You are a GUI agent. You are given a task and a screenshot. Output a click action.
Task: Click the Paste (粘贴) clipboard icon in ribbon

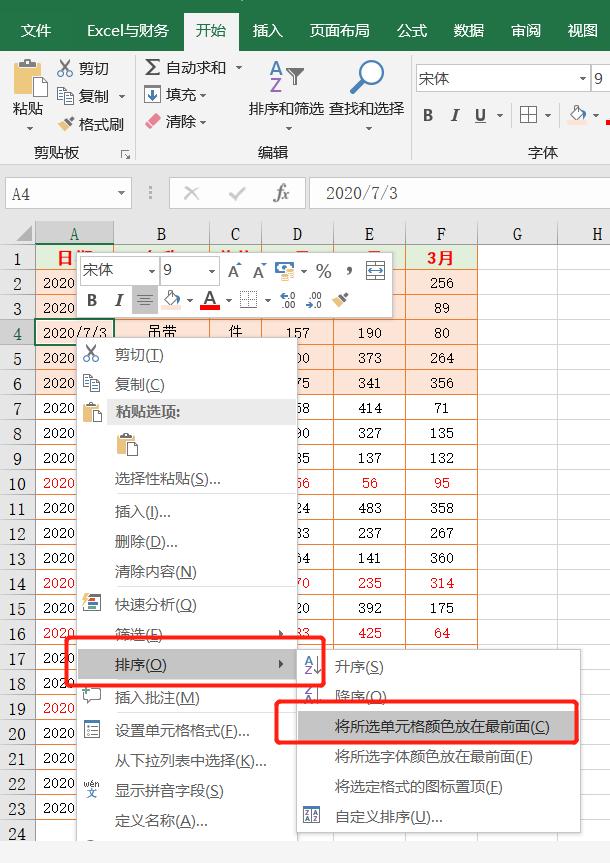[x=30, y=78]
